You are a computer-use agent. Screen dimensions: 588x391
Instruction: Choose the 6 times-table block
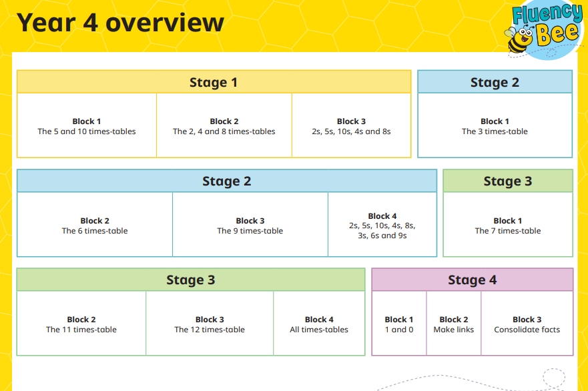pos(95,226)
